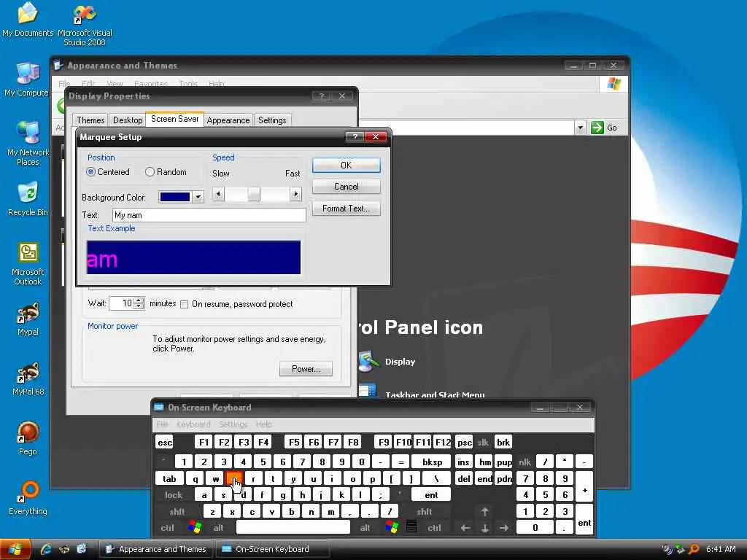Switch to the Appearance tab

click(228, 120)
